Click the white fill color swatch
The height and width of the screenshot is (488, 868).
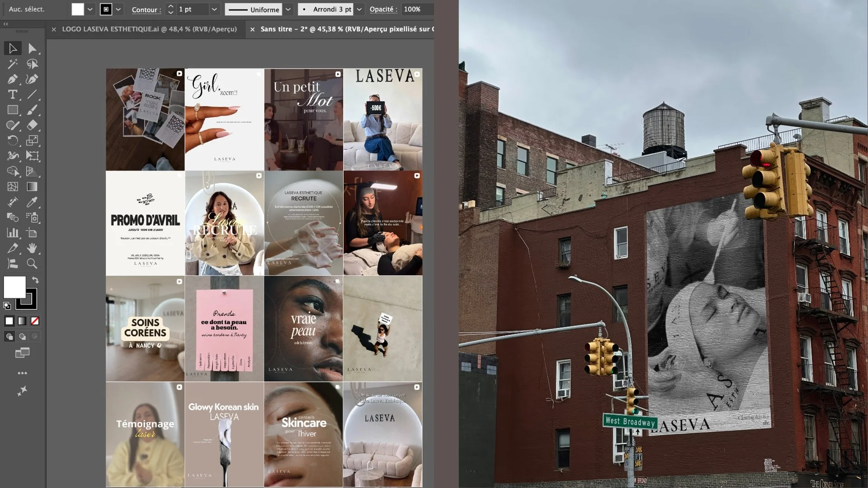click(x=78, y=9)
